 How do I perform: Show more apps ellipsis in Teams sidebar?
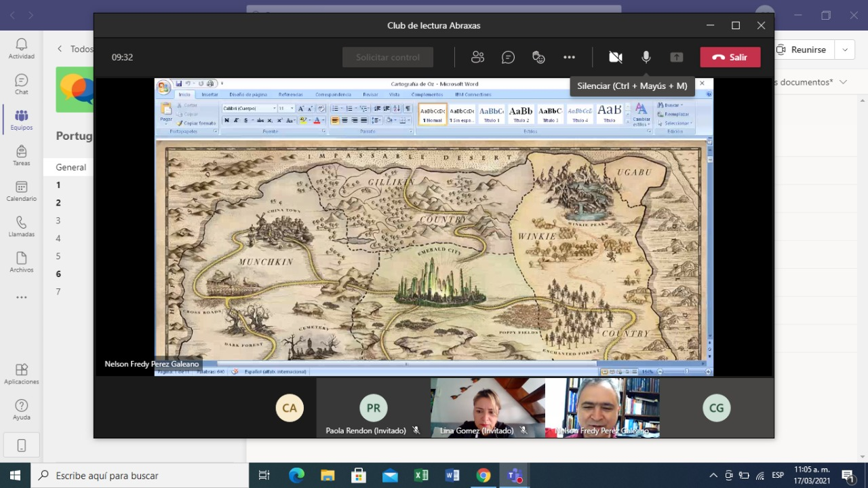[22, 297]
